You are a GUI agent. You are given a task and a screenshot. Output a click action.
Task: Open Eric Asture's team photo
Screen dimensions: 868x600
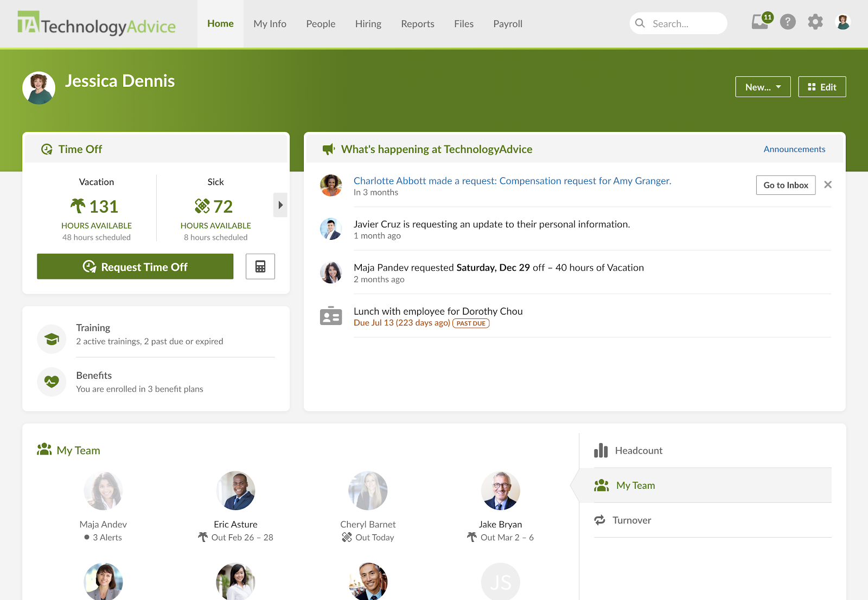235,490
